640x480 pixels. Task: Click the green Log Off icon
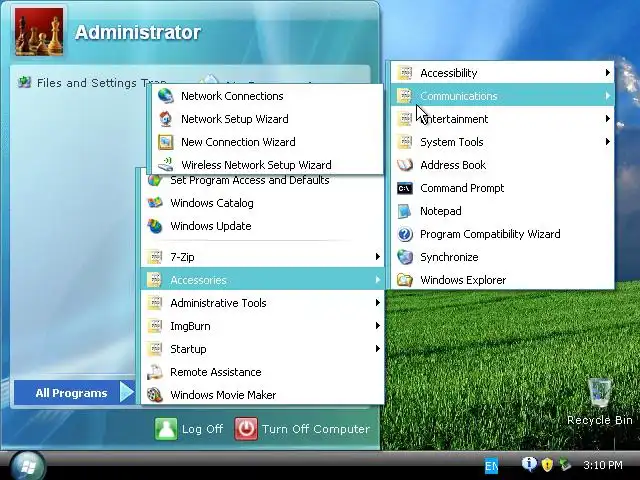[166, 429]
